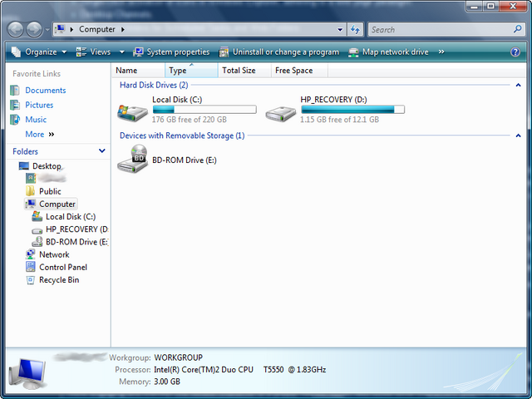Click the computer icon in details pane
532x399 pixels.
(x=27, y=374)
